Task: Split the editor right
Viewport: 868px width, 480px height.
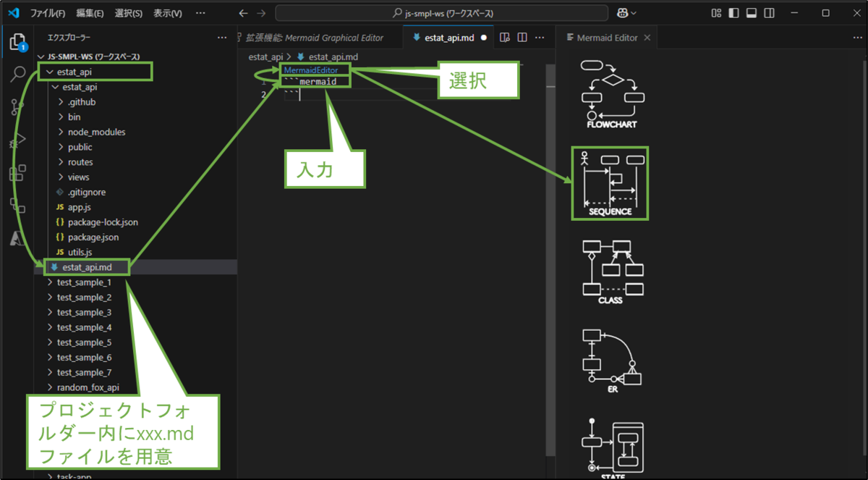Action: (x=522, y=38)
